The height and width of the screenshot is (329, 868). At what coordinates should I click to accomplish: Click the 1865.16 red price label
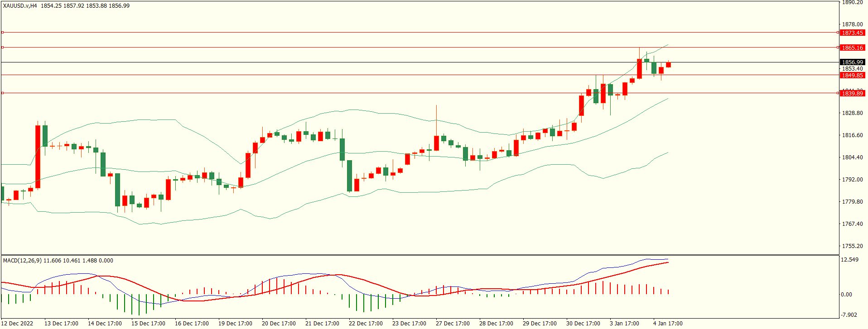click(x=852, y=48)
